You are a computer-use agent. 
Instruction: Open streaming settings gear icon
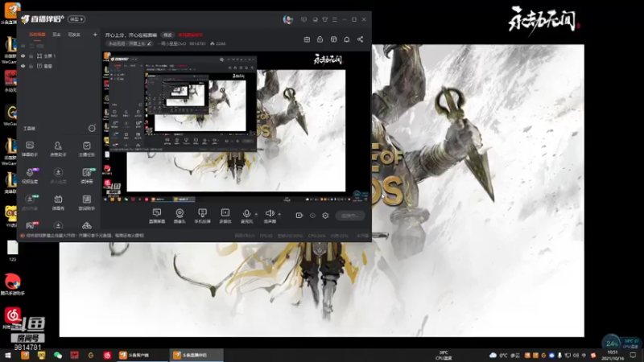(x=325, y=216)
